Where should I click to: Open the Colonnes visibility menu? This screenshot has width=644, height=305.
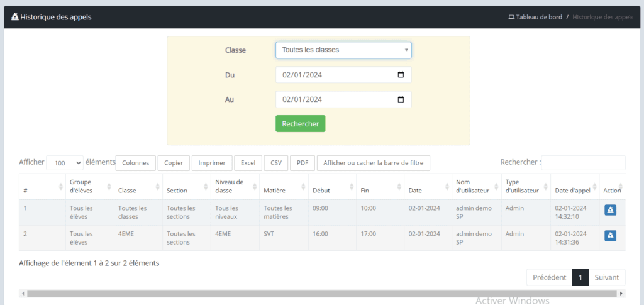pos(135,163)
